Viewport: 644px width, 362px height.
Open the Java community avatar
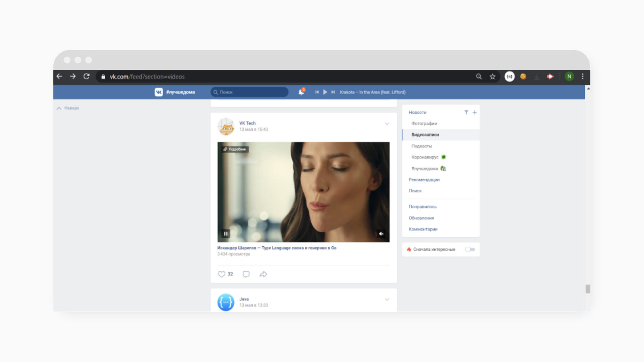pyautogui.click(x=226, y=302)
